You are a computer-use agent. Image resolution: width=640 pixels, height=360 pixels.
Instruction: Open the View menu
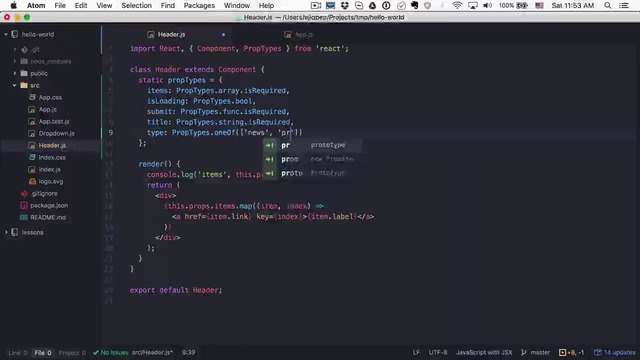pyautogui.click(x=104, y=5)
